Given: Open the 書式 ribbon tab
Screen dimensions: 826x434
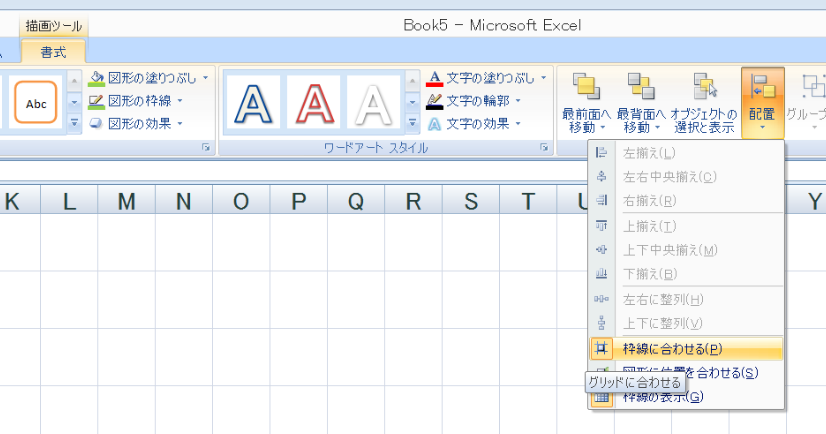Looking at the screenshot, I should tap(53, 52).
